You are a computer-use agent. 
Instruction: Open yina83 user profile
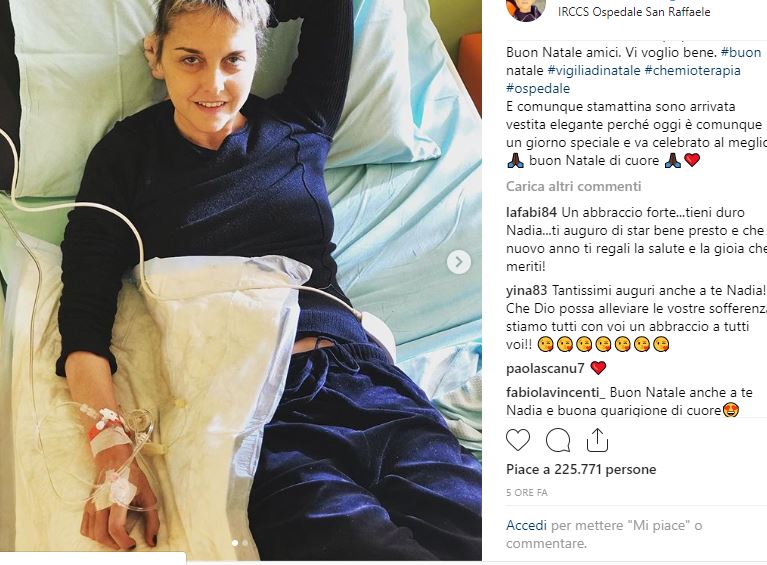[x=526, y=291]
